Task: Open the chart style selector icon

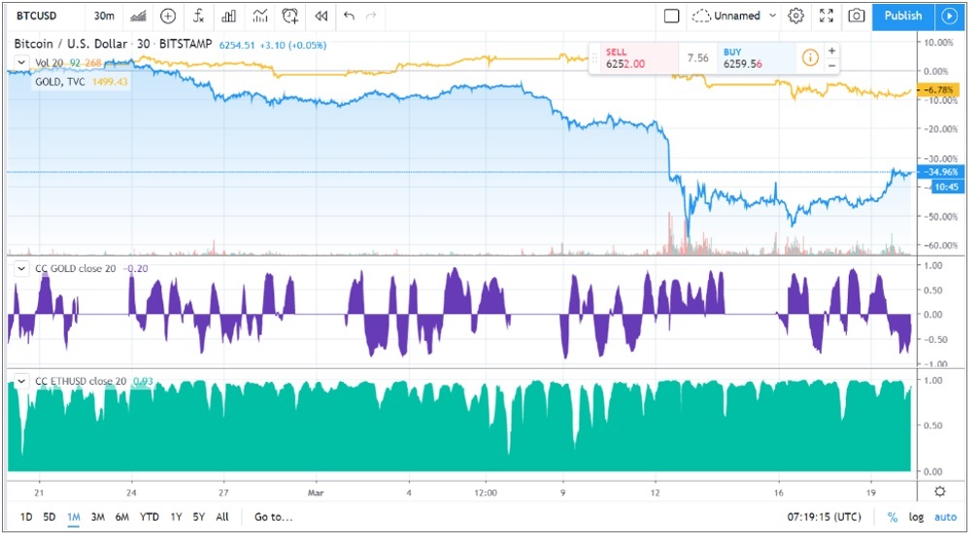Action: (138, 16)
